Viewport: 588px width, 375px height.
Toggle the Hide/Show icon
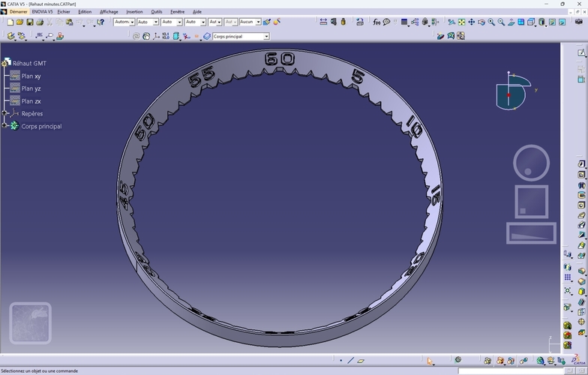pos(552,22)
